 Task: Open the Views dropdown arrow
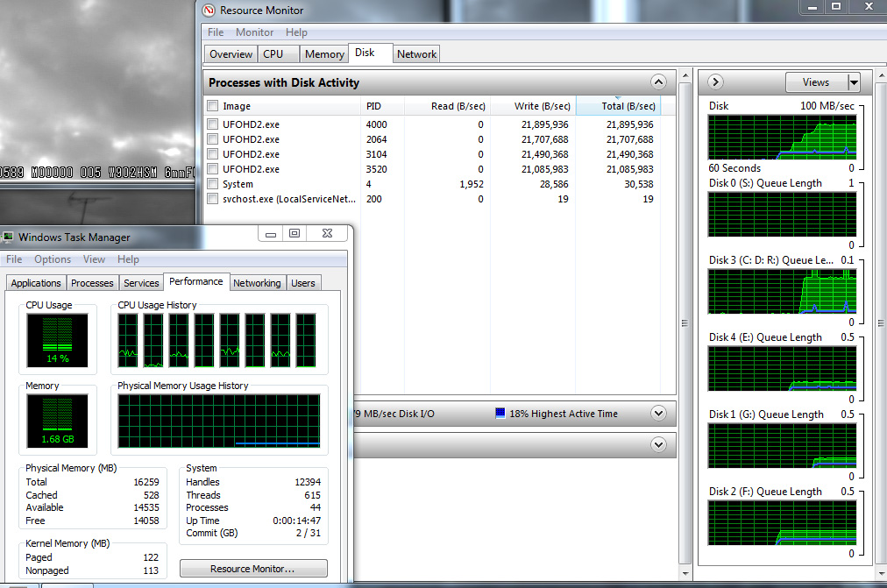[854, 82]
